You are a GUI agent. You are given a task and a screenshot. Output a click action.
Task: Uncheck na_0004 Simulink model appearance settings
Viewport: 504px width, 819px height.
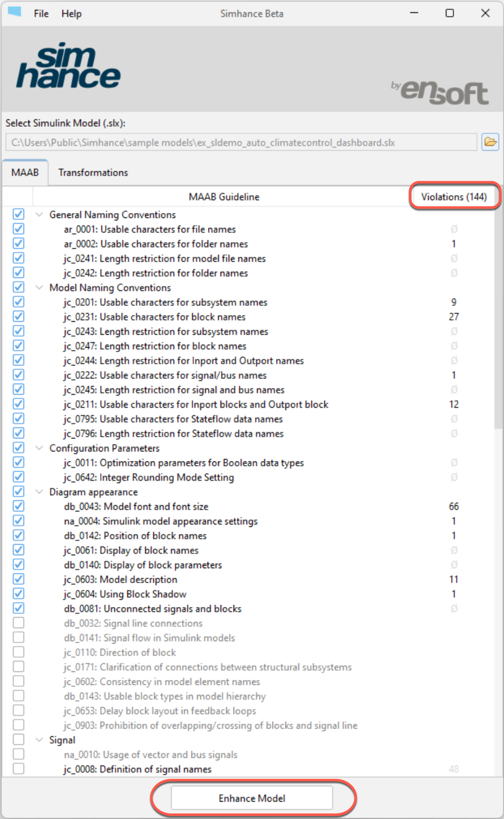tap(19, 520)
